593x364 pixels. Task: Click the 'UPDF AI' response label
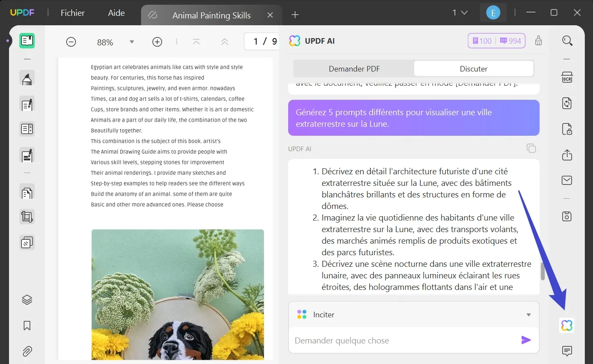click(x=300, y=149)
